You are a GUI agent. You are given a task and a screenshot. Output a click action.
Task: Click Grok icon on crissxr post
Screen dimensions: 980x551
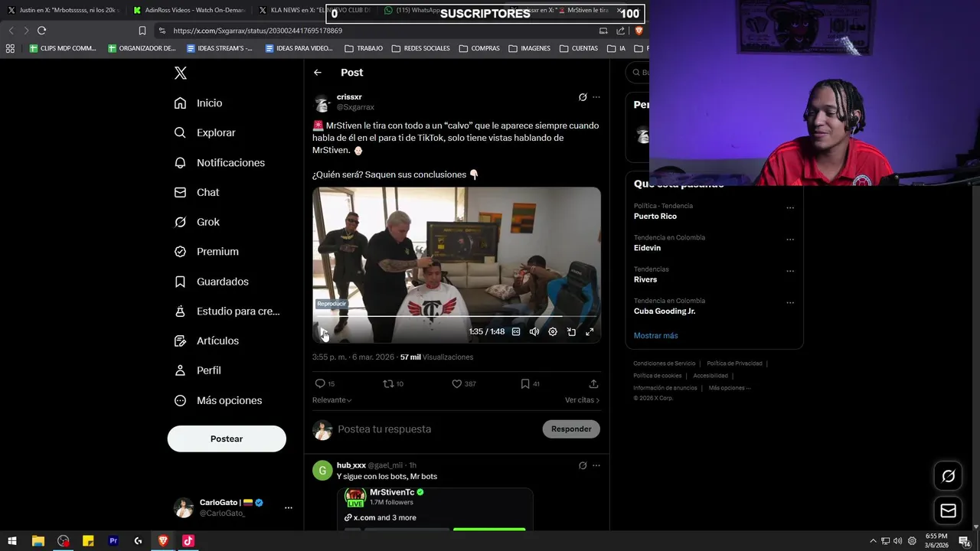pyautogui.click(x=583, y=97)
